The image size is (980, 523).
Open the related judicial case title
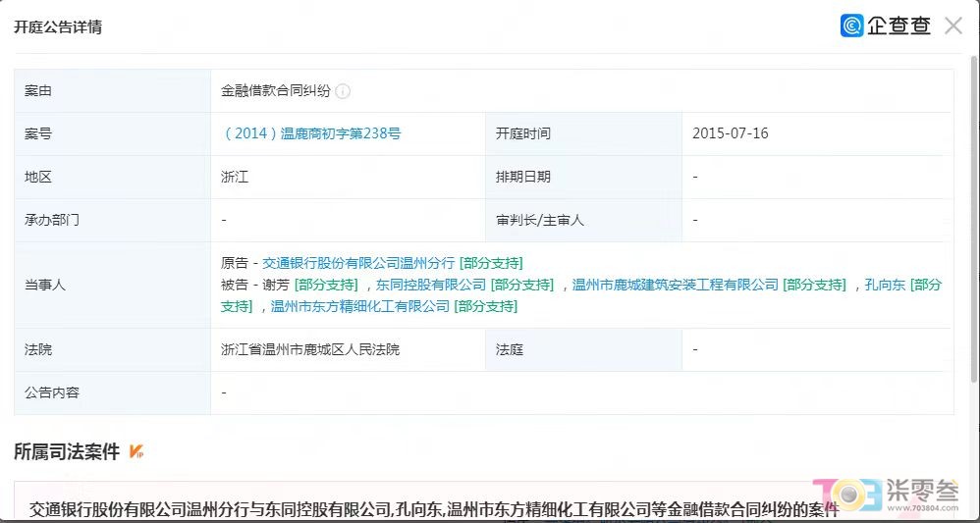pos(434,509)
